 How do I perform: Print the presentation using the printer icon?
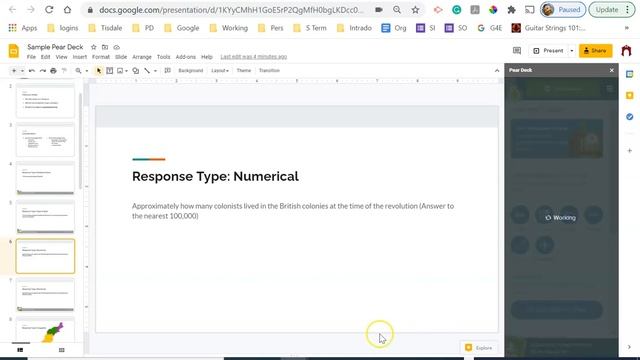coord(53,71)
